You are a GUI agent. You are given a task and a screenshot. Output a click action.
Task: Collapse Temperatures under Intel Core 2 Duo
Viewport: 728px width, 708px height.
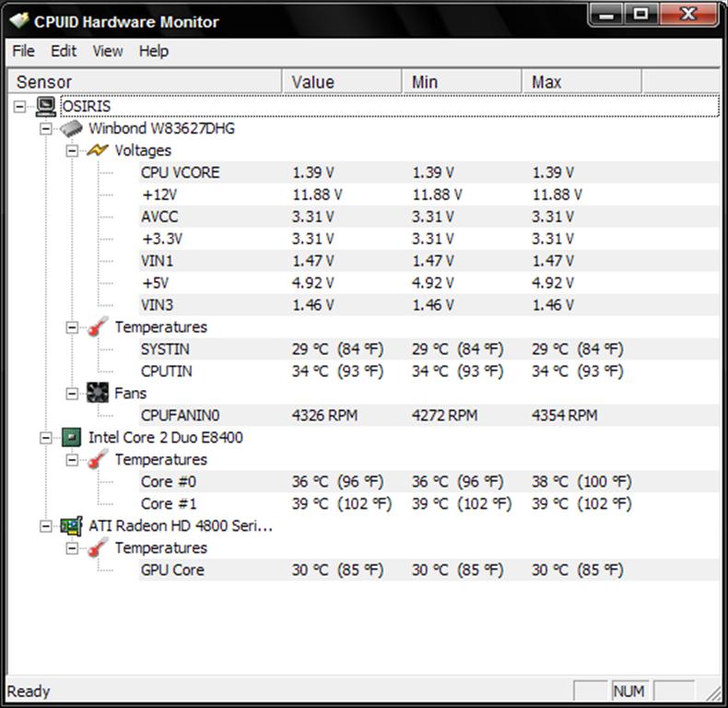[72, 460]
